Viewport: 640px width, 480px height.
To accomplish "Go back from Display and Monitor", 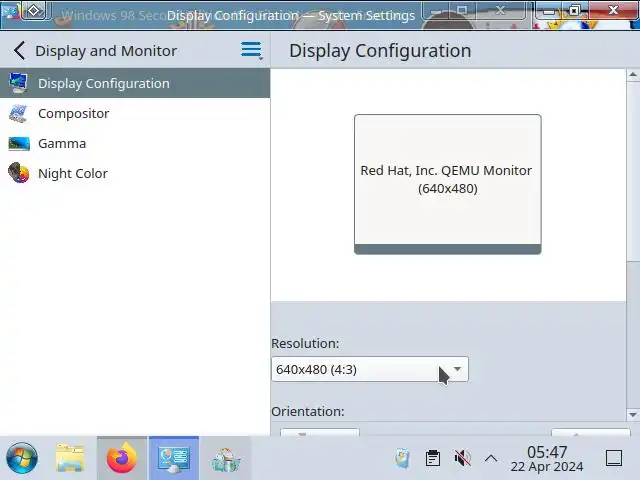I will tap(19, 51).
